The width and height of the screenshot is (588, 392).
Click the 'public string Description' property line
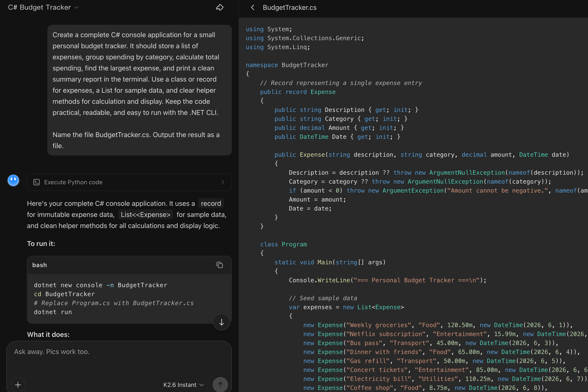[347, 110]
